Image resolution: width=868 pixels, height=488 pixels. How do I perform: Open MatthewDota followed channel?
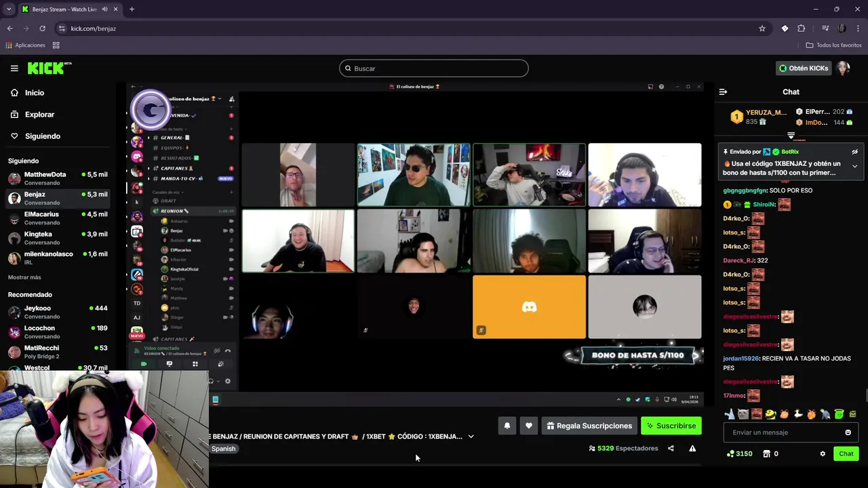click(x=58, y=178)
